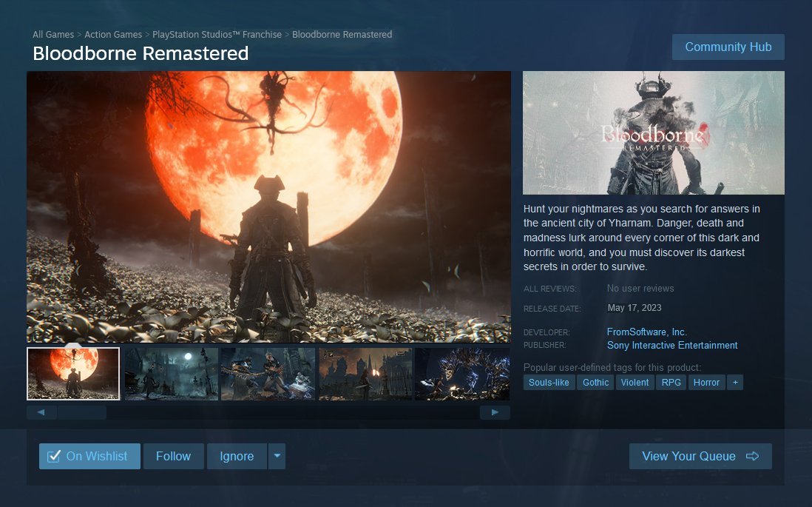This screenshot has width=812, height=507.
Task: Open the Community Hub
Action: coord(728,47)
